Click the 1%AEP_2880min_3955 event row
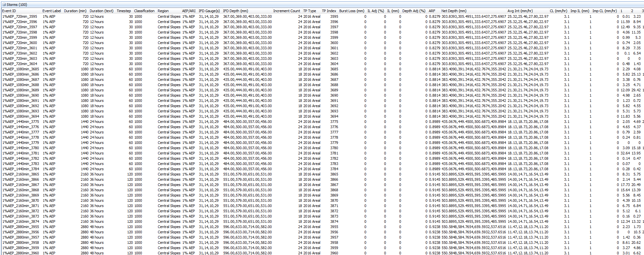 tap(20, 227)
